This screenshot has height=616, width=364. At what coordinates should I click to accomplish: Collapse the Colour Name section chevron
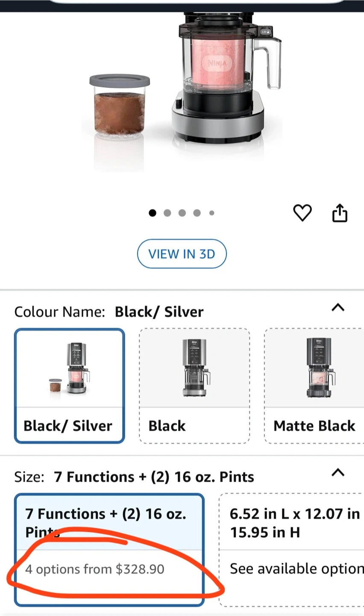pos(338,308)
